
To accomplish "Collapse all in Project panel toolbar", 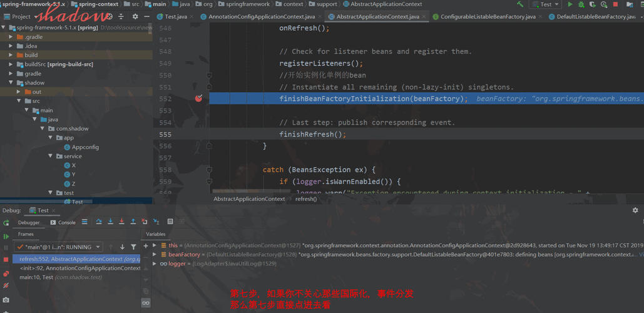I will coord(121,16).
